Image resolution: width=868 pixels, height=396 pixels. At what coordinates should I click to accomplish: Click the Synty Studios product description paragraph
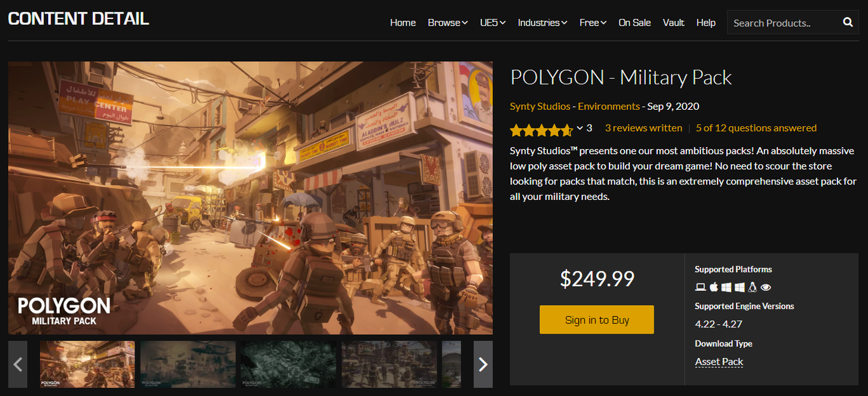[x=683, y=174]
